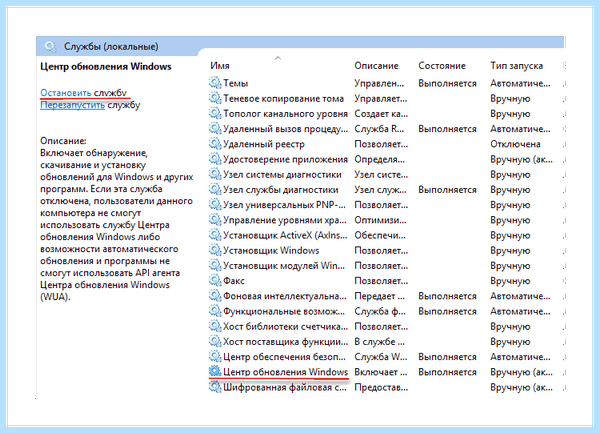Click gear icon of Центр обеспечения безопасности
Viewport: 600px width, 433px height.
point(215,356)
